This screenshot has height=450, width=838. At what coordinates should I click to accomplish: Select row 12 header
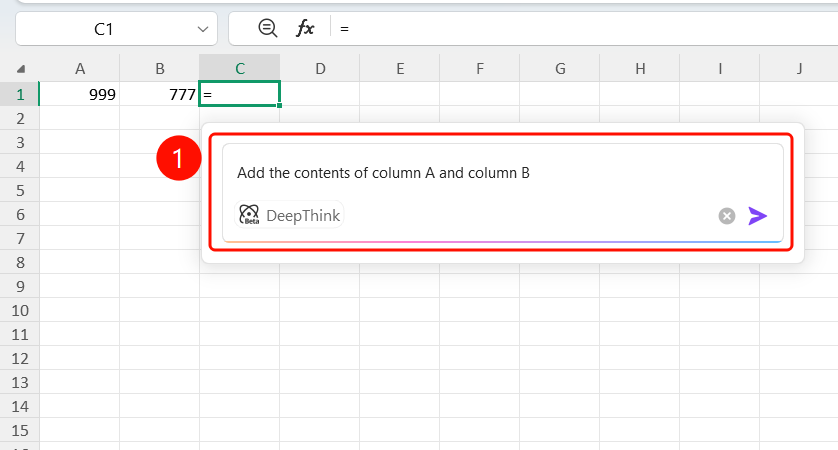pos(20,358)
